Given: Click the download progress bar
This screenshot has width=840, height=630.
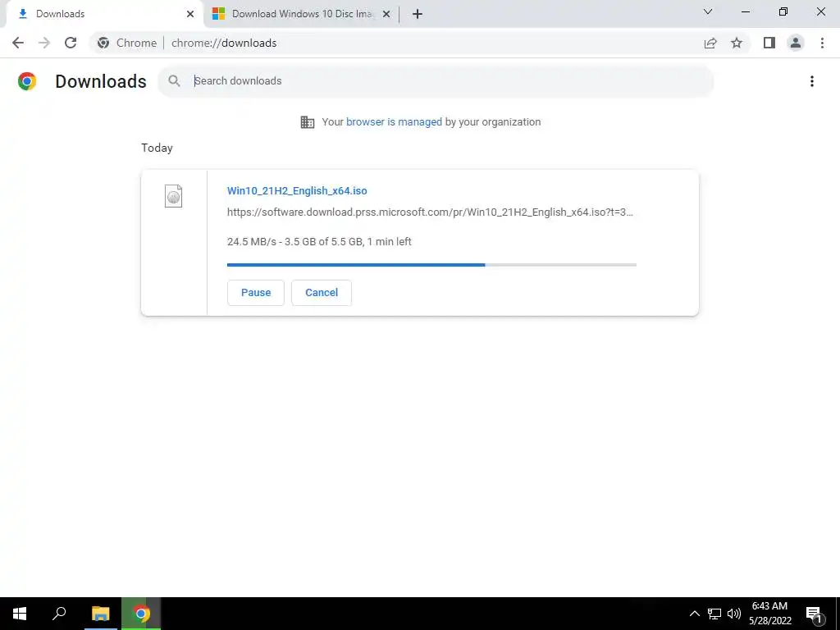Looking at the screenshot, I should click(x=431, y=265).
